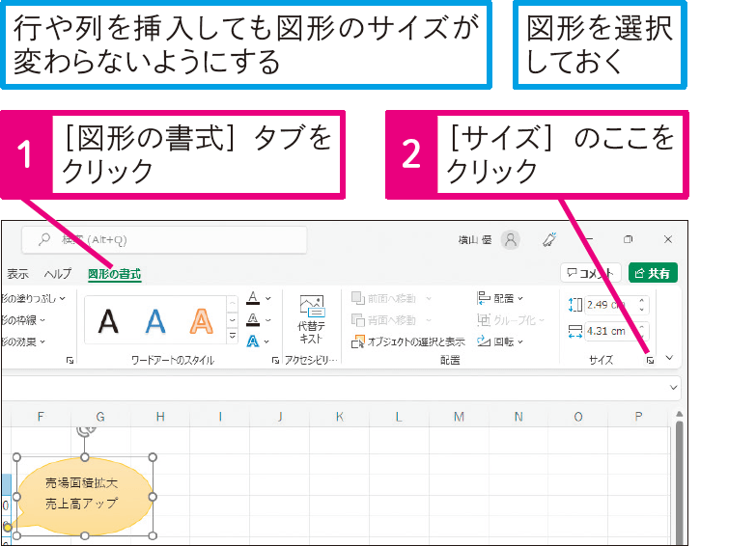Viewport: 756px width, 546px height.
Task: Open the 前面へ移動 dropdown arrow
Action: pyautogui.click(x=428, y=299)
